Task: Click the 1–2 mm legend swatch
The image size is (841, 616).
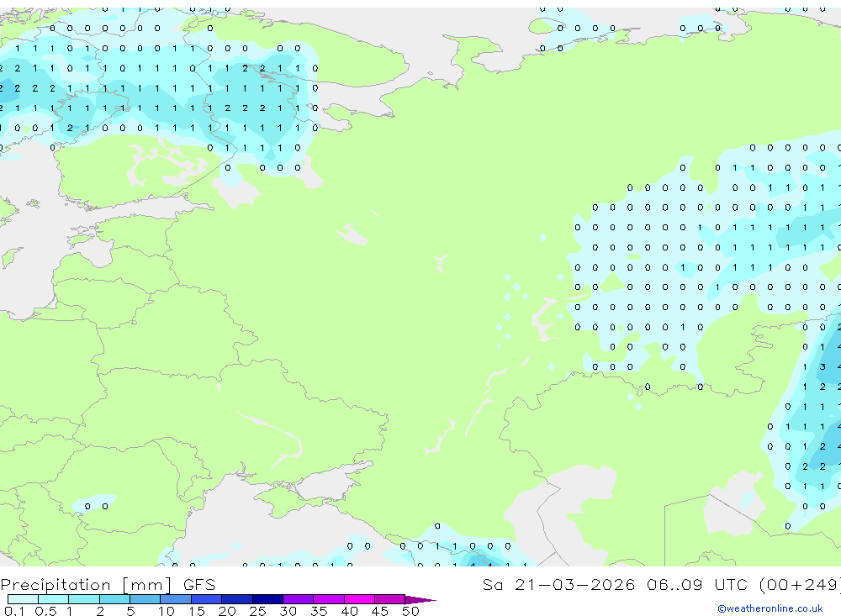Action: 84,599
